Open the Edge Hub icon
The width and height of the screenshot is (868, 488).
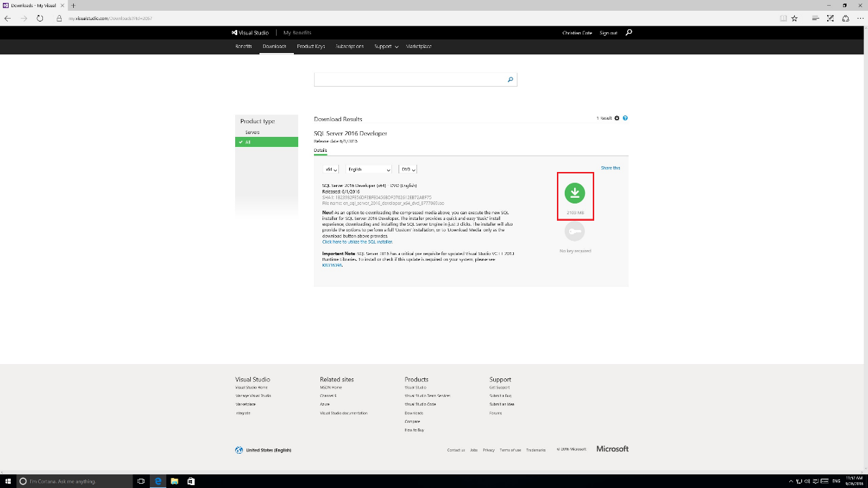point(814,17)
